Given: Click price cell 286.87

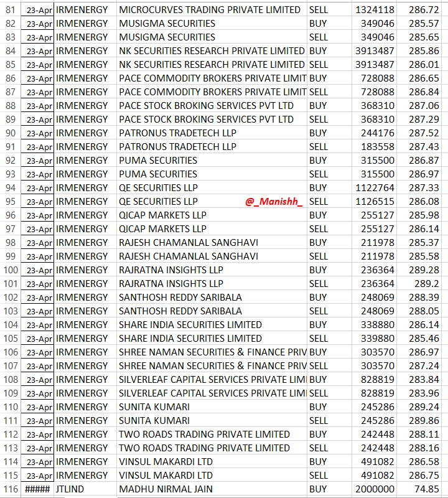Looking at the screenshot, I should point(419,161).
